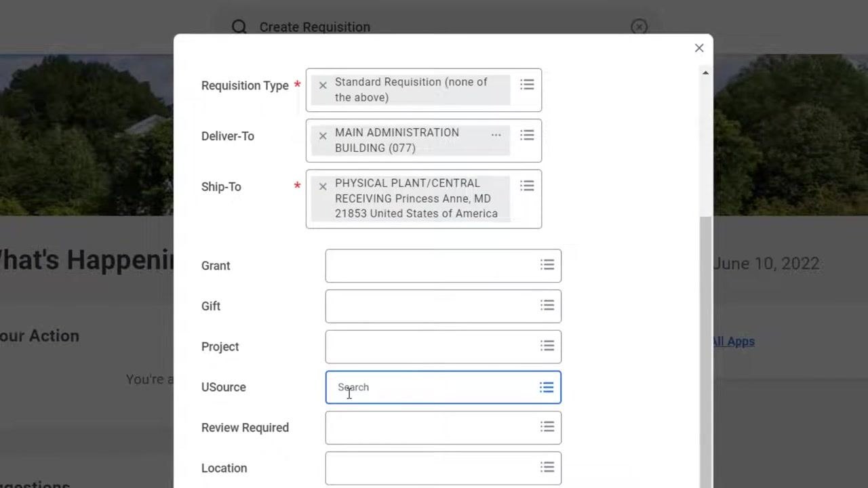Click the Standard Requisition (none of the above) value
This screenshot has width=868, height=488.
(x=411, y=89)
